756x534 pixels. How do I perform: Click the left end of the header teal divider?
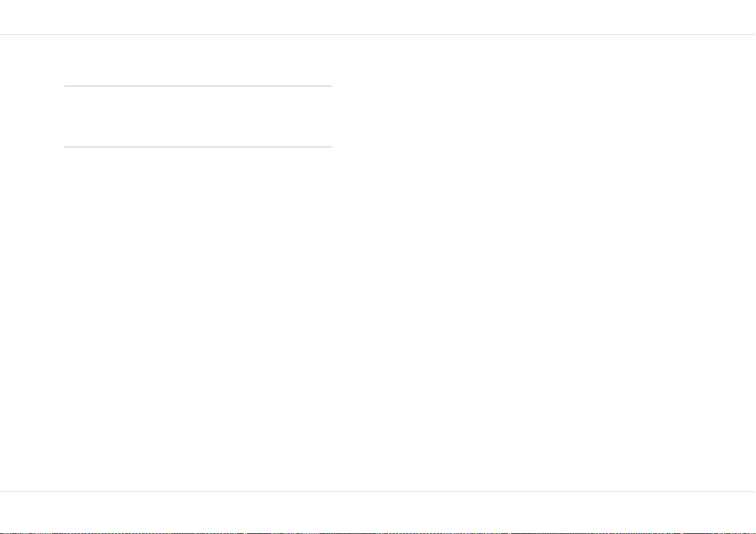tap(3, 35)
